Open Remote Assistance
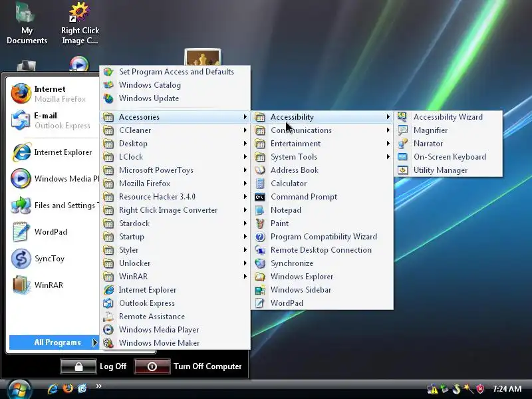The height and width of the screenshot is (399, 532). coord(175,317)
